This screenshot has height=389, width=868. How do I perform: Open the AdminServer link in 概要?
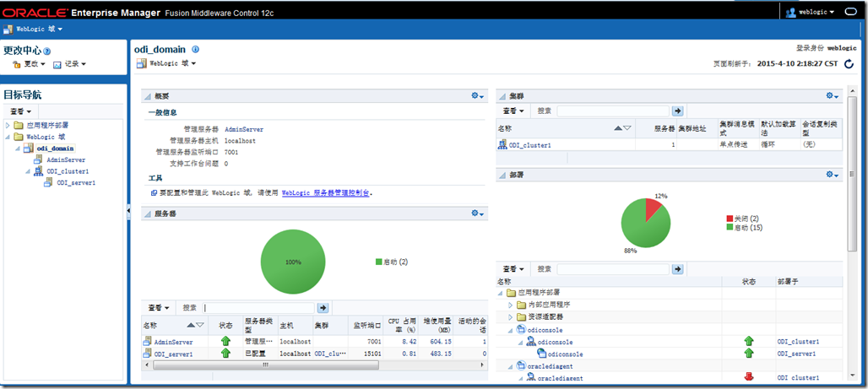pos(243,129)
